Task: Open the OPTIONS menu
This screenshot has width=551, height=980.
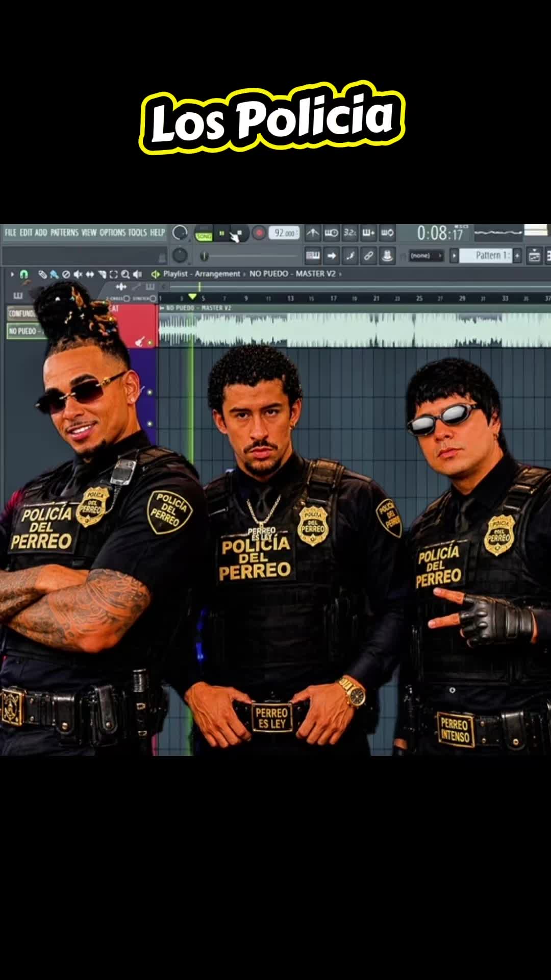Action: coord(112,232)
